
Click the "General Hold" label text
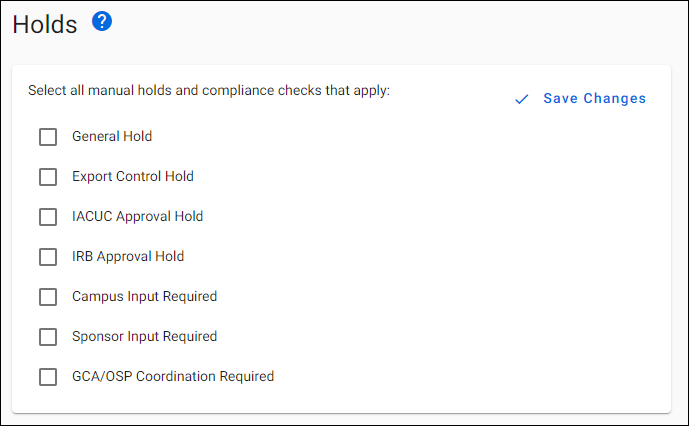[112, 136]
